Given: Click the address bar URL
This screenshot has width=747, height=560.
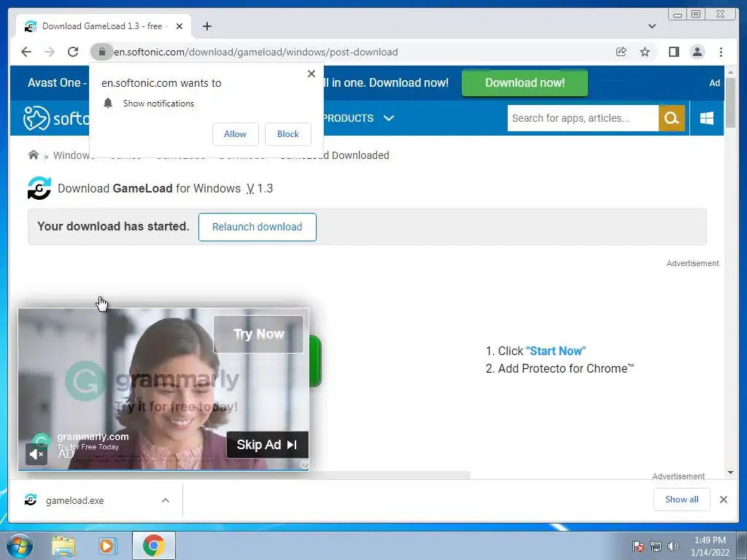Looking at the screenshot, I should coord(256,52).
